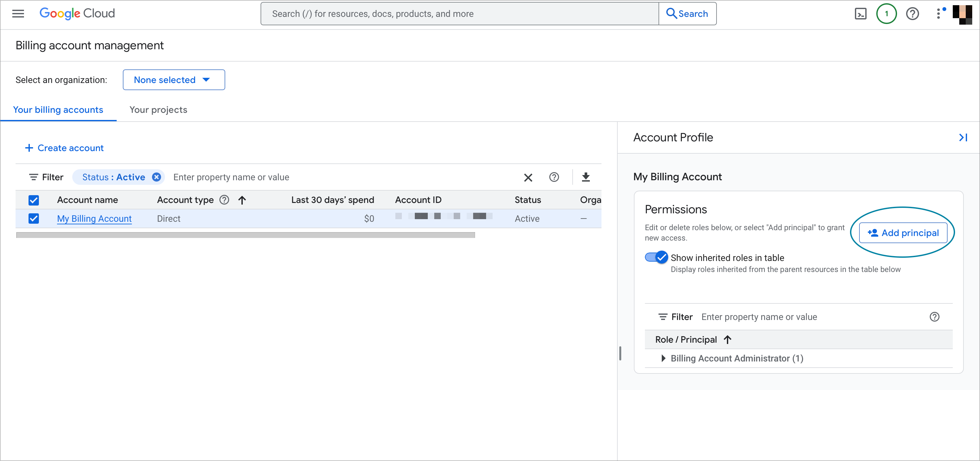Switch to the Your projects tab
The height and width of the screenshot is (461, 980).
click(158, 110)
